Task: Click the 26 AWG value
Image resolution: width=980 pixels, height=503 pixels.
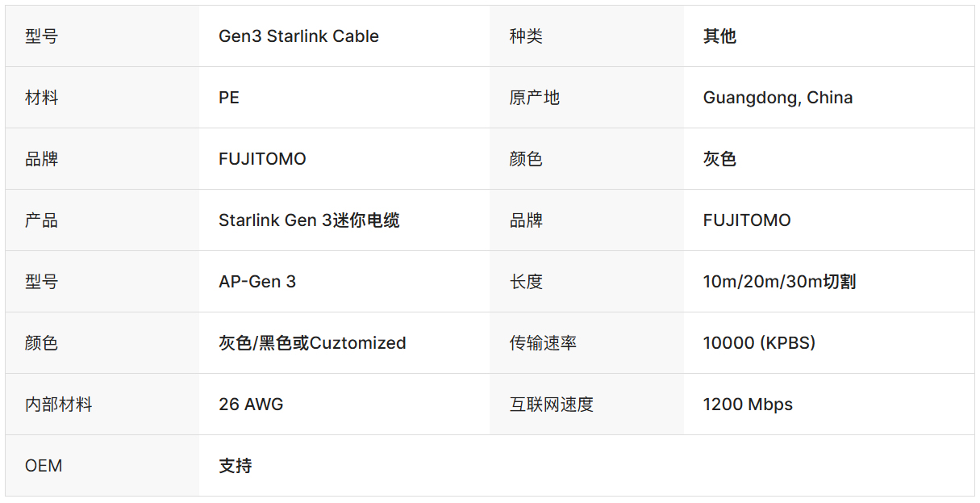Action: point(251,404)
